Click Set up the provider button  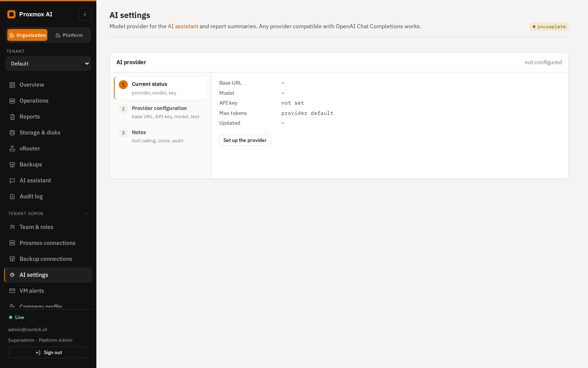(245, 140)
